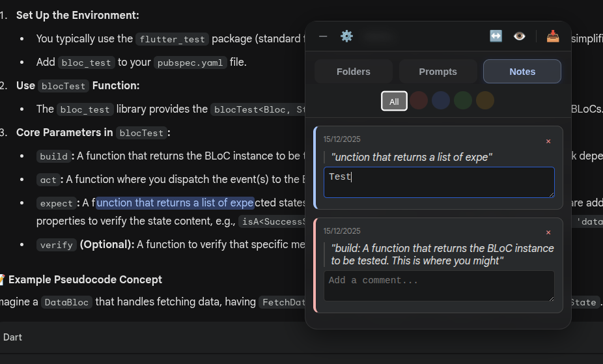
Task: Delete the "unction that returns" note
Action: (x=548, y=141)
